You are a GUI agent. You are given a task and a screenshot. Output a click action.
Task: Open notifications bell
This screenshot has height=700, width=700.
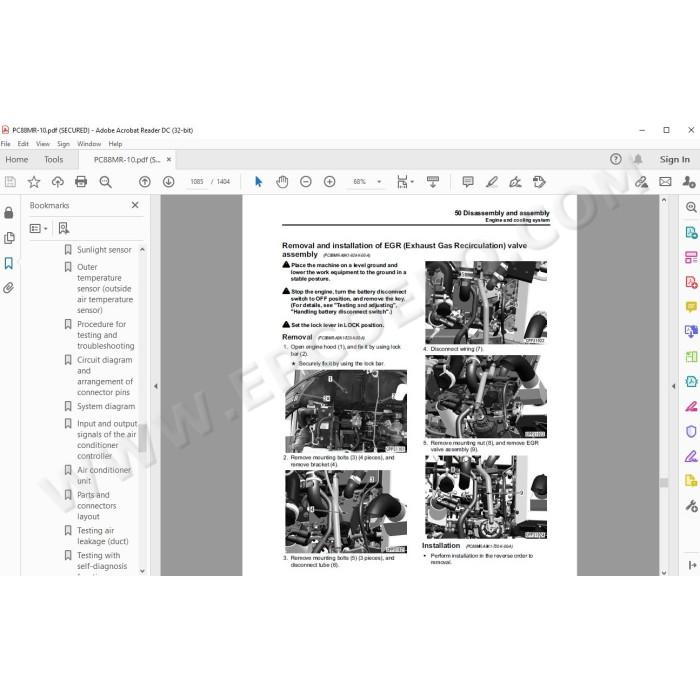coord(638,159)
